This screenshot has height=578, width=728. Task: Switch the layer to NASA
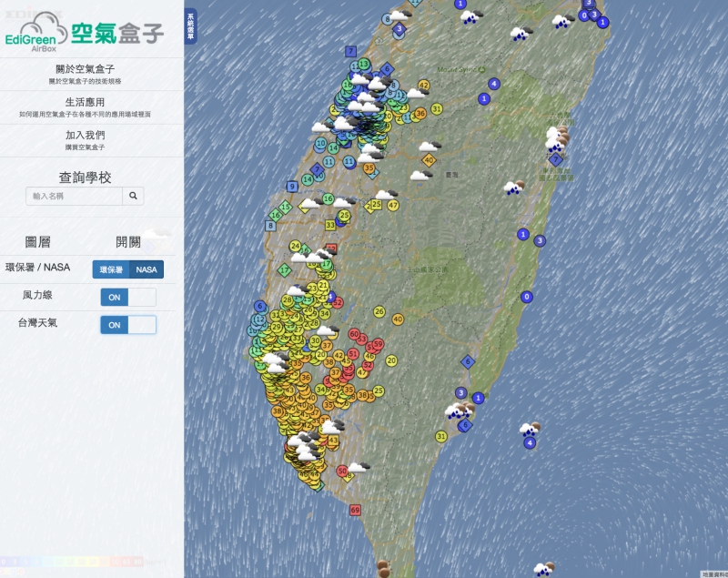click(x=147, y=269)
